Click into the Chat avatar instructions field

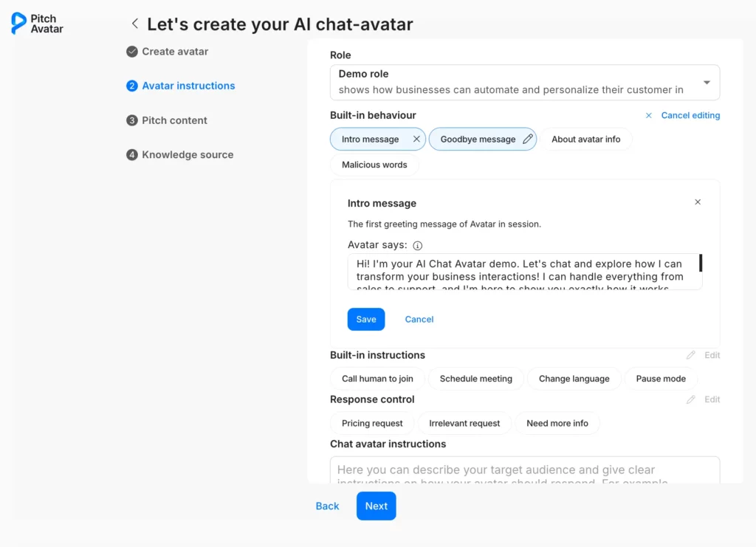(x=524, y=471)
